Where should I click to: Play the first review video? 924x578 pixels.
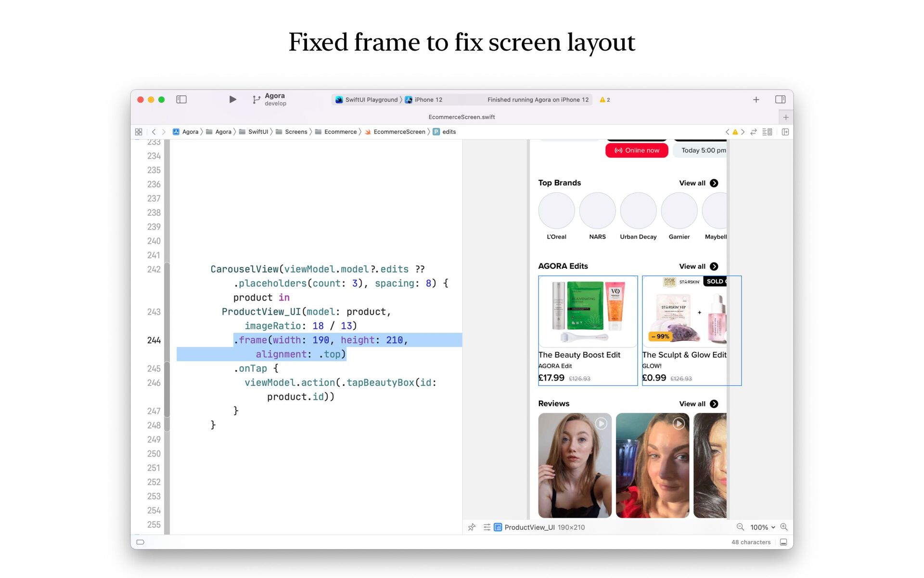click(601, 423)
